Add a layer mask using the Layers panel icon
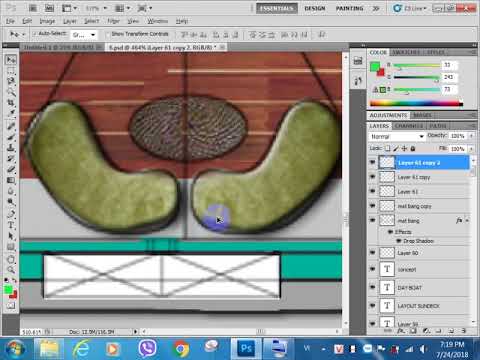Viewport: 480px width, 360px height. point(413,331)
